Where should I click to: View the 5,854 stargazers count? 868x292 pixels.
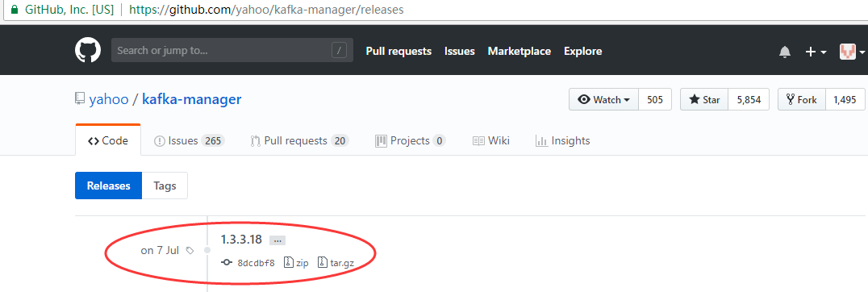point(749,99)
